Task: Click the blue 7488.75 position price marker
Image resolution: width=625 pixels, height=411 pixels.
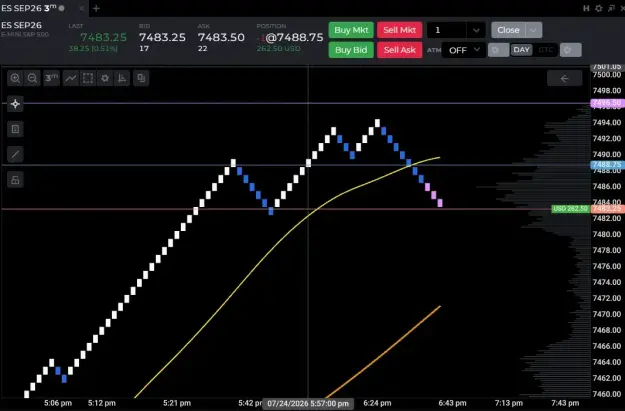Action: pyautogui.click(x=607, y=165)
